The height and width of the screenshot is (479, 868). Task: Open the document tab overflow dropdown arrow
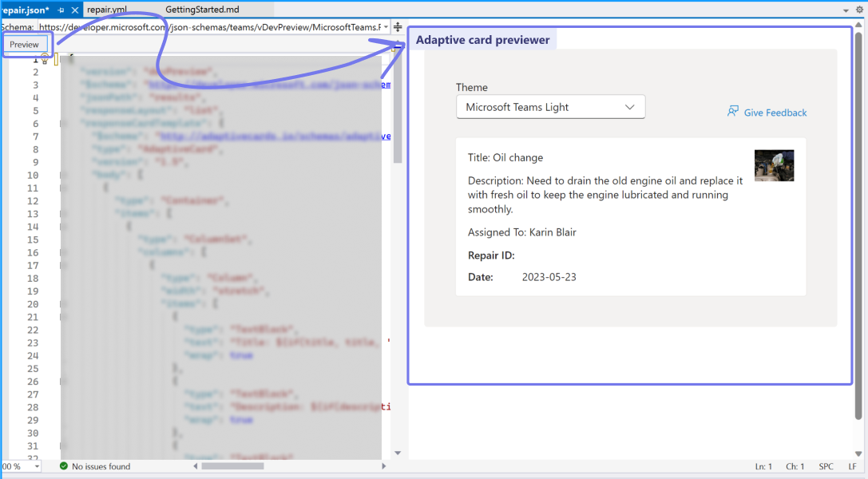pyautogui.click(x=846, y=10)
